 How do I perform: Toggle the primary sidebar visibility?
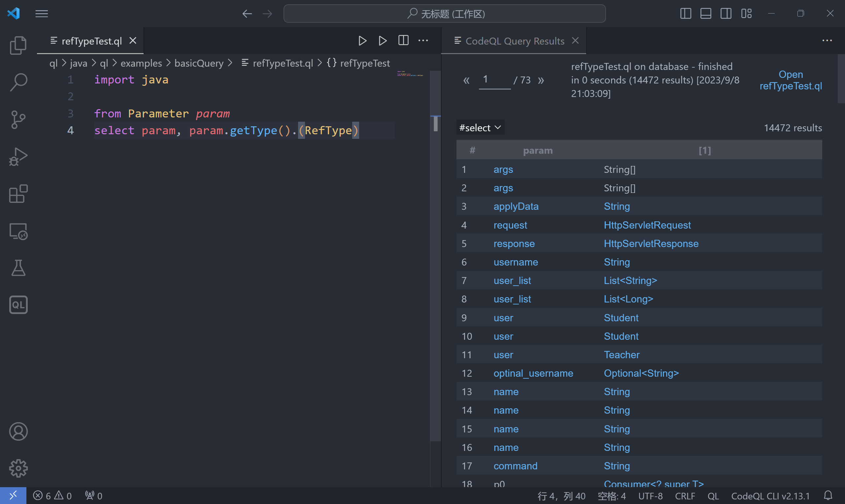tap(686, 13)
